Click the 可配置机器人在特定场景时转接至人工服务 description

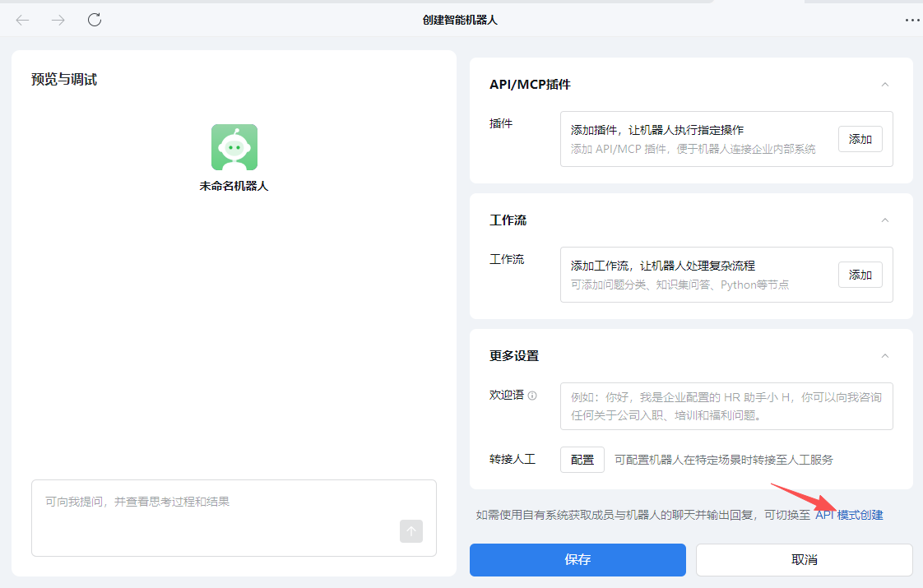(x=724, y=460)
